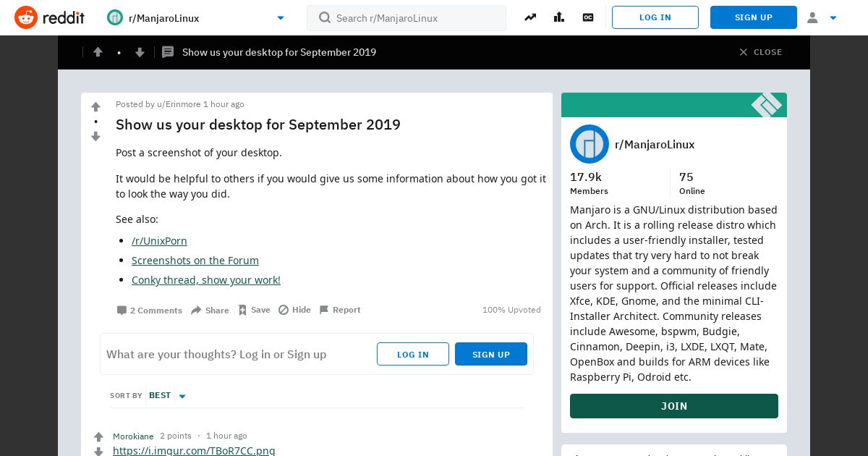The image size is (868, 456).
Task: Click the comment's 1 hour ago timestamp
Action: click(x=226, y=436)
